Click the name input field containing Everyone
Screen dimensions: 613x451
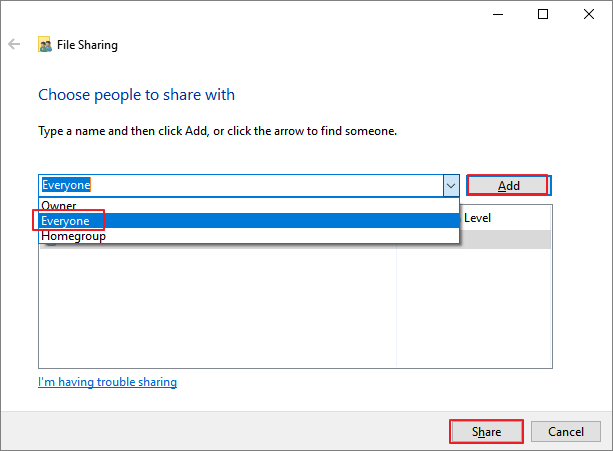click(x=238, y=185)
